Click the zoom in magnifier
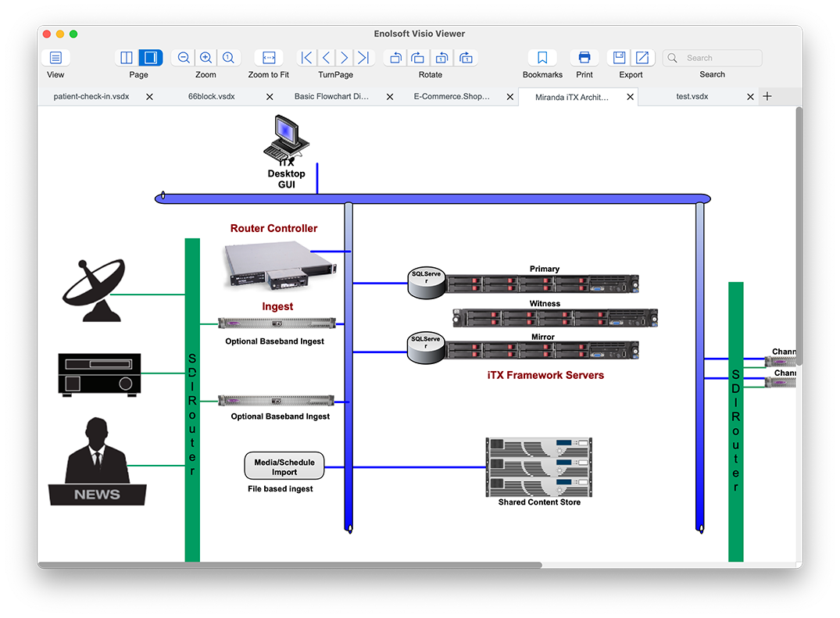Viewport: 840px width, 618px height. [206, 58]
